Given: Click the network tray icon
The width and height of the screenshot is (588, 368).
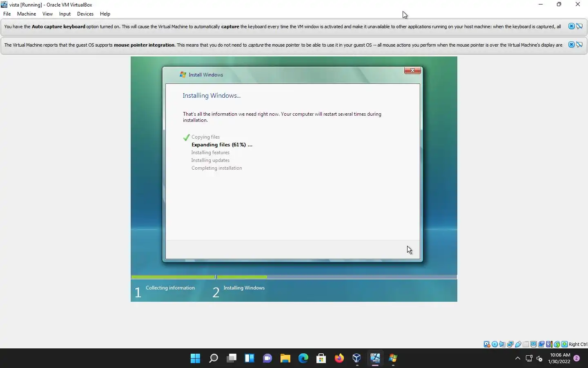Looking at the screenshot, I should (529, 359).
